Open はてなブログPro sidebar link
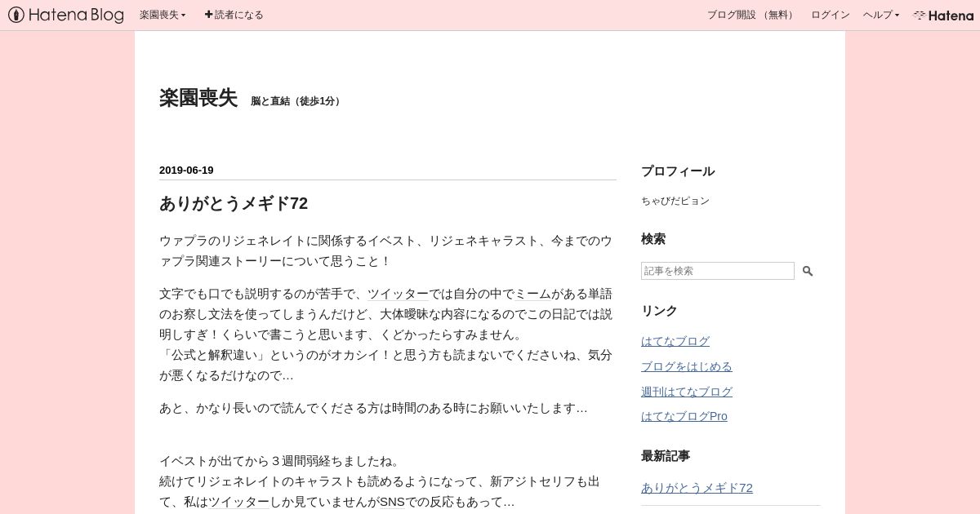980x514 pixels. click(684, 416)
